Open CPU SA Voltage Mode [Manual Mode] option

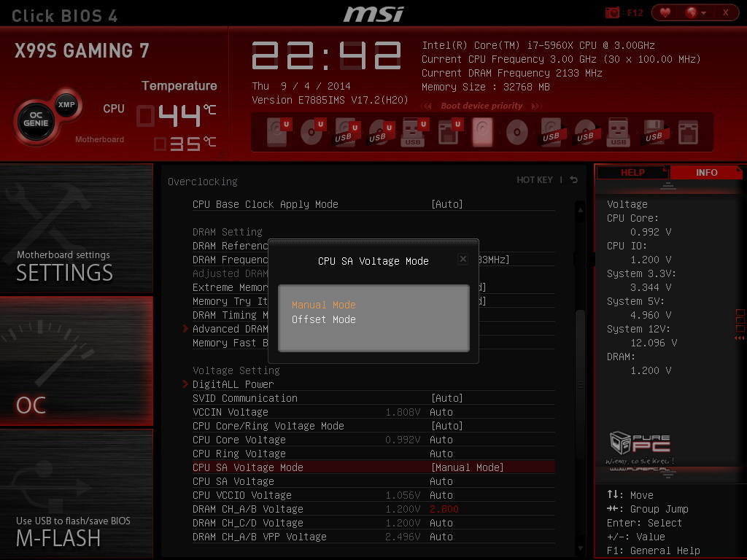pyautogui.click(x=373, y=467)
